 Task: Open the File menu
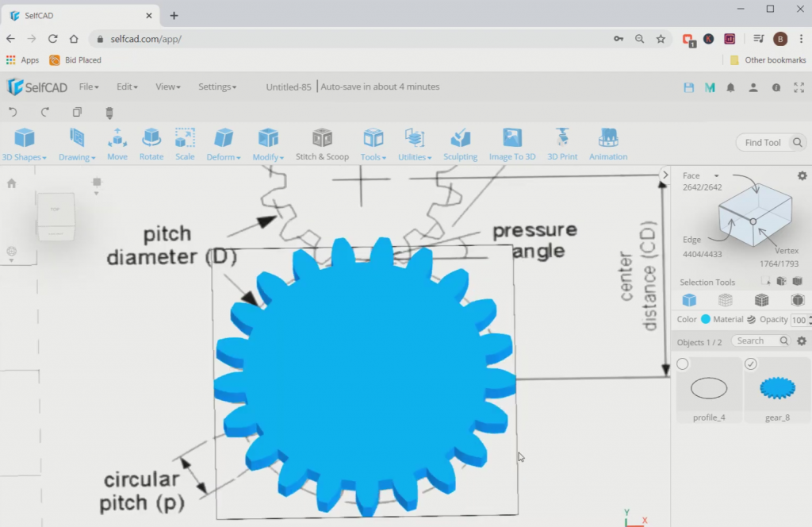89,87
